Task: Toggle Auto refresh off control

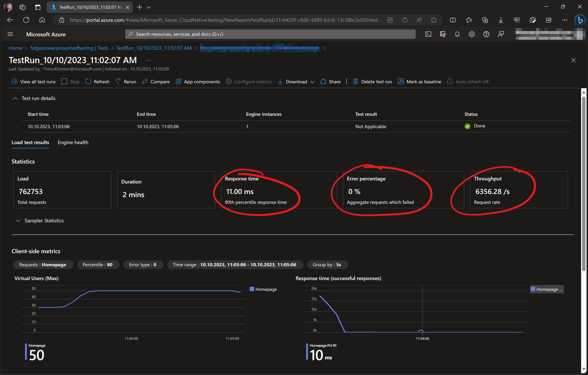Action: 468,82
